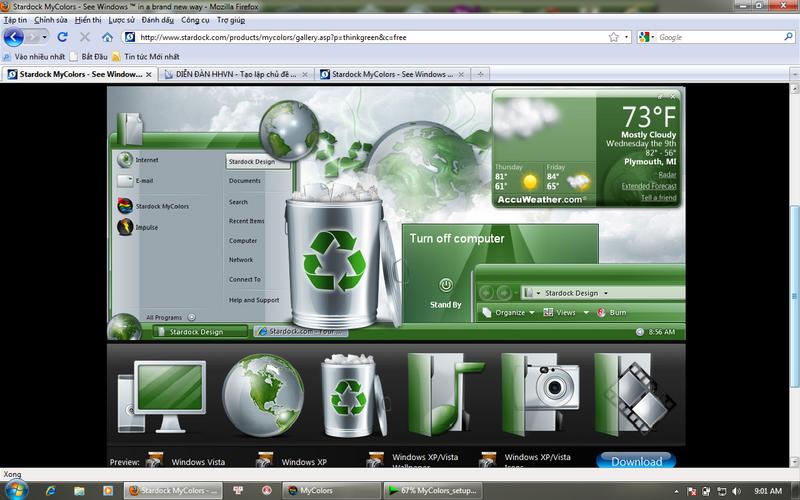Switch to the ĐIỄN ĐÀN HHVN tab

(236, 74)
